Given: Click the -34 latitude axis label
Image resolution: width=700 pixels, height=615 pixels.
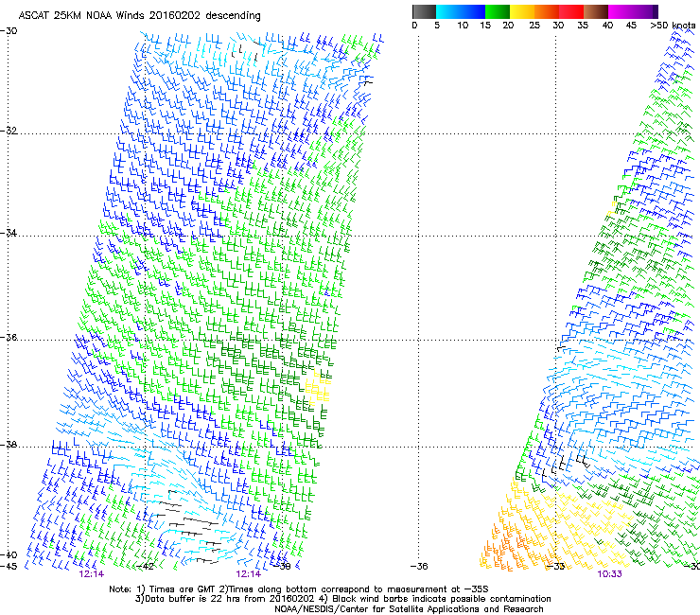Looking at the screenshot, I should [x=9, y=233].
